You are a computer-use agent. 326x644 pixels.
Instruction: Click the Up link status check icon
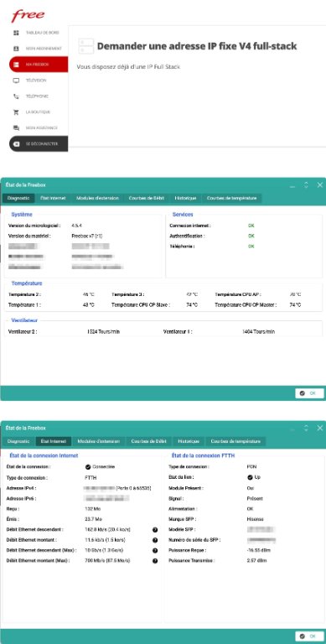[x=250, y=477]
